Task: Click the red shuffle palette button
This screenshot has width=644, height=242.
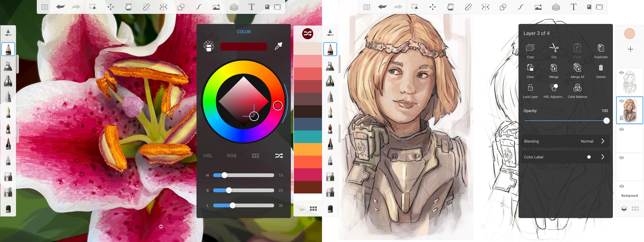Action: pos(307,34)
